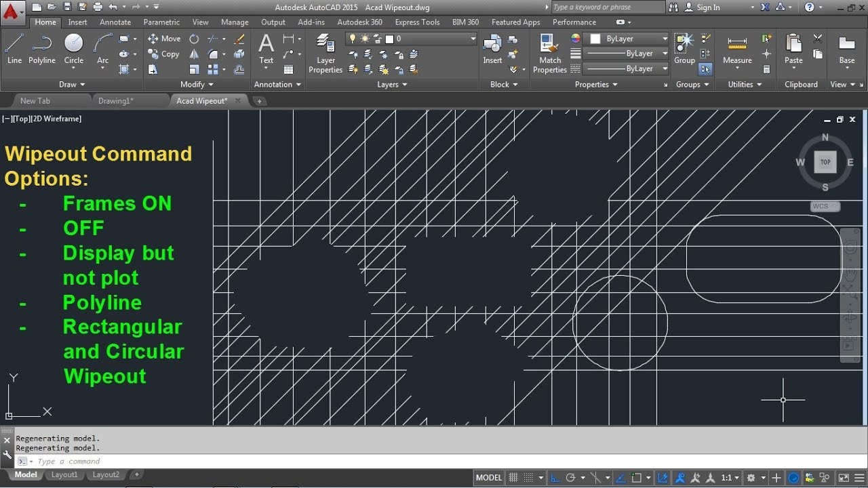Image resolution: width=868 pixels, height=488 pixels.
Task: Open the Insert ribbon tab
Action: point(77,22)
